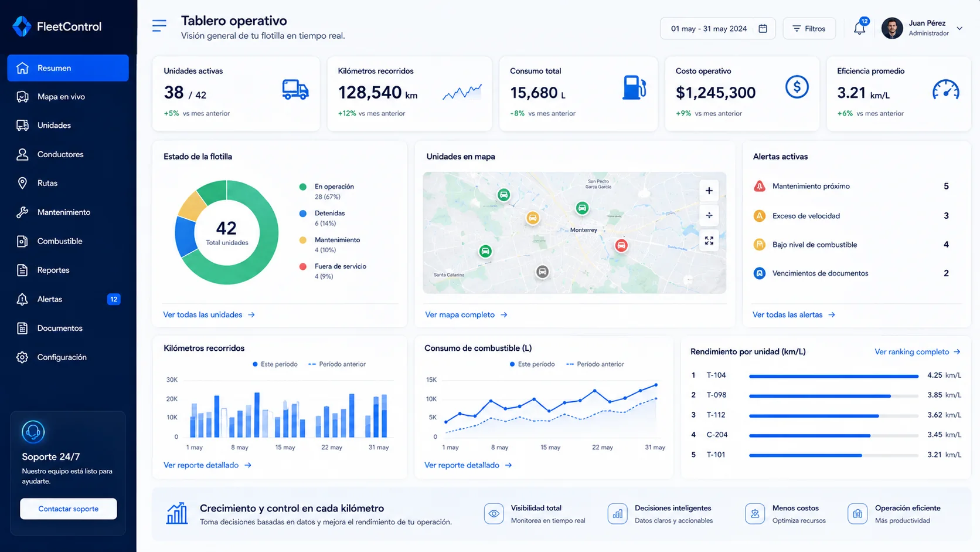
Task: Click the Juan Pérez profile avatar
Action: tap(892, 28)
